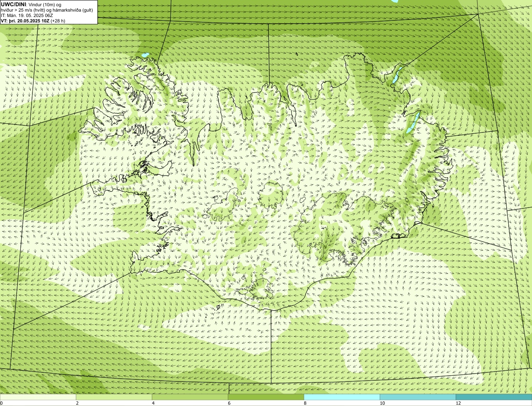Click the legend scale label '0'
Viewport: 532px width, 406px height.
click(1, 403)
